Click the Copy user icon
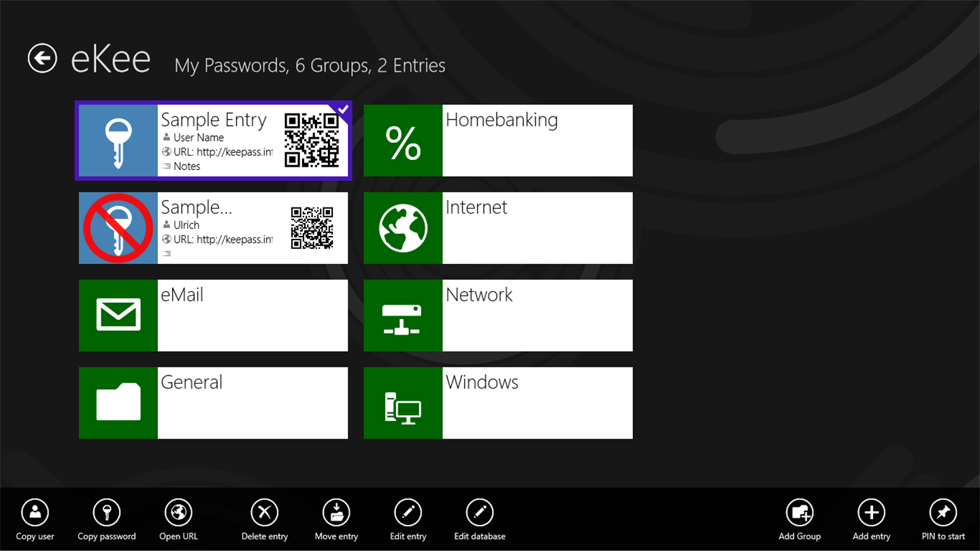 point(35,512)
